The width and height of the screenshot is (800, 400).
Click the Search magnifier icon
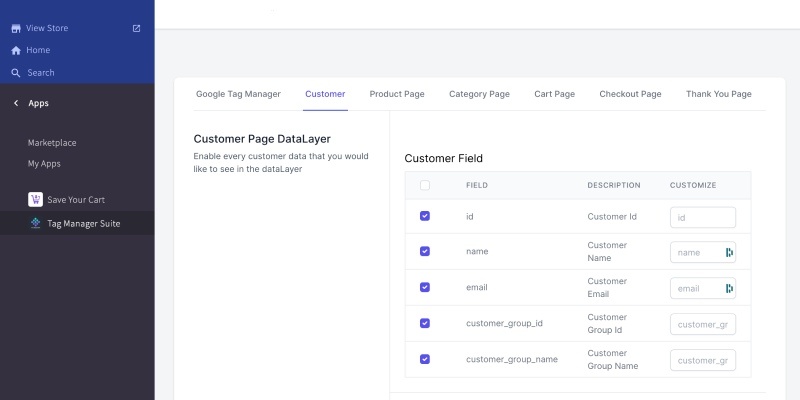16,73
